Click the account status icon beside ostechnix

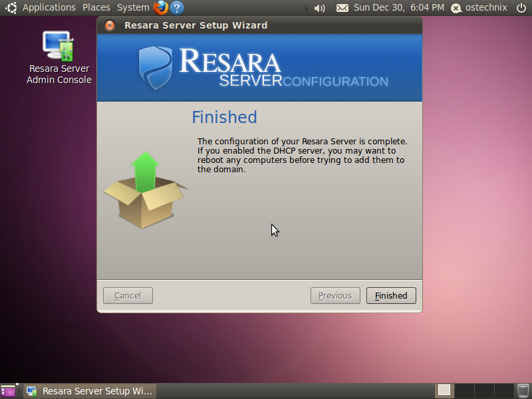click(x=456, y=8)
